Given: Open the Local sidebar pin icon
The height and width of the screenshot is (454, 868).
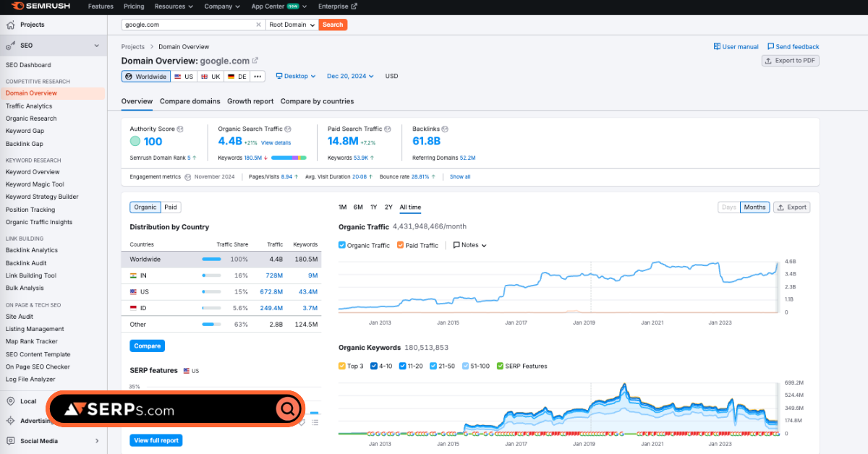Looking at the screenshot, I should [11, 401].
